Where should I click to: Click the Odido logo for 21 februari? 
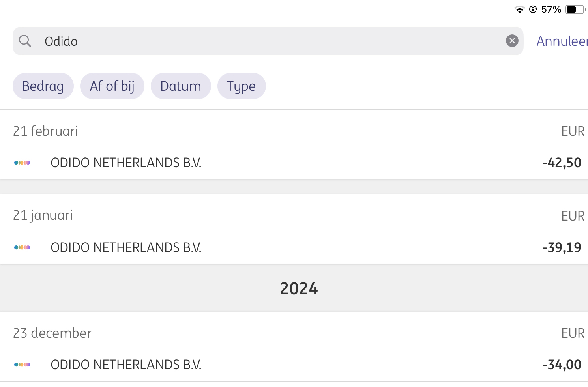click(x=22, y=163)
